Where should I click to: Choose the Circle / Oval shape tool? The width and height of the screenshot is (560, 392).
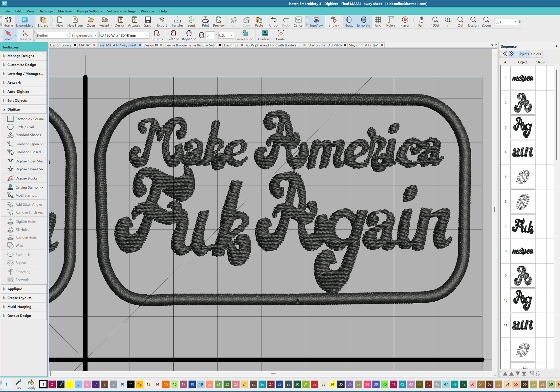24,127
